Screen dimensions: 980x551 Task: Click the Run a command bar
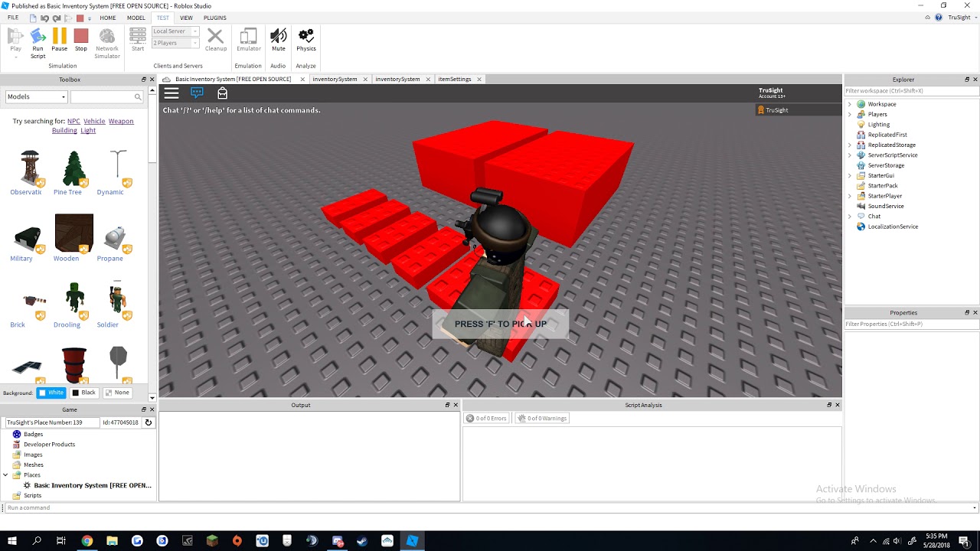click(x=490, y=507)
